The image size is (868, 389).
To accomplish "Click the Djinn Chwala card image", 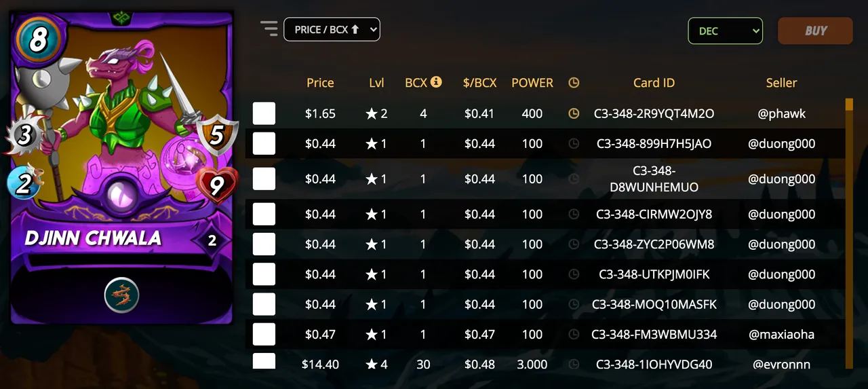I will 122,168.
